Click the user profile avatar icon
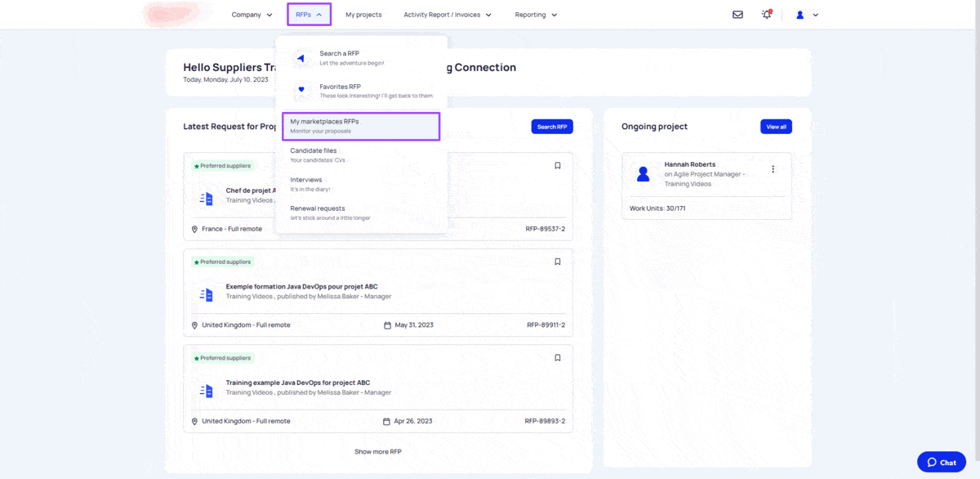Screen dimensions: 980x479 pos(800,15)
